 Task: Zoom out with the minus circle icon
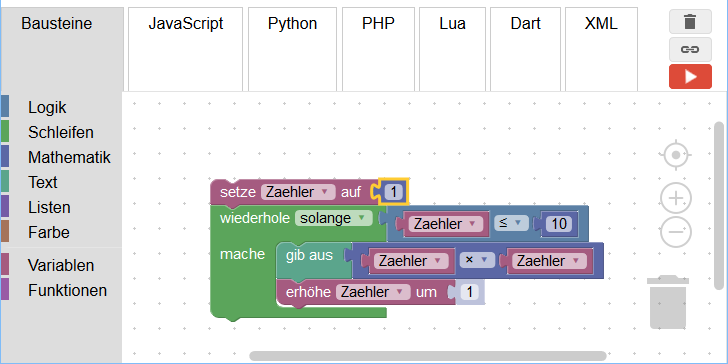coord(676,231)
